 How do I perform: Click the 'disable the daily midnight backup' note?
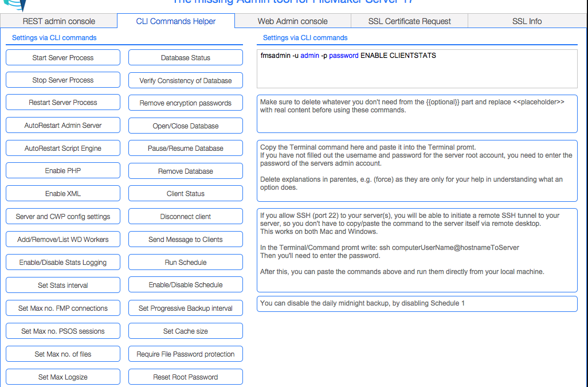coord(417,304)
